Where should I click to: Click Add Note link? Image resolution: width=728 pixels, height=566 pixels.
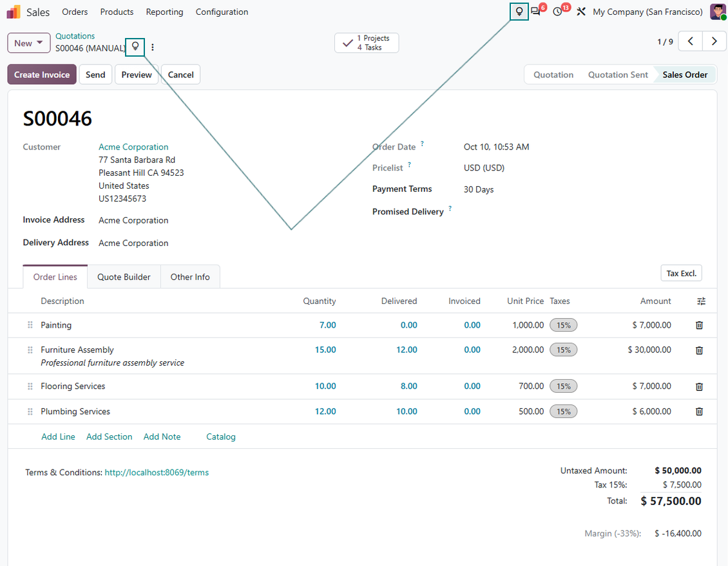162,437
